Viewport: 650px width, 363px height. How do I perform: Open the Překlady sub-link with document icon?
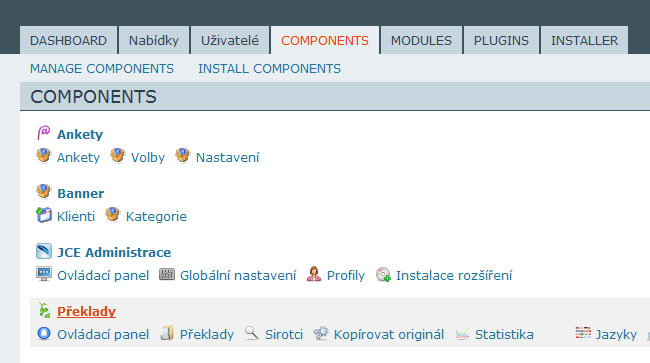[x=207, y=334]
